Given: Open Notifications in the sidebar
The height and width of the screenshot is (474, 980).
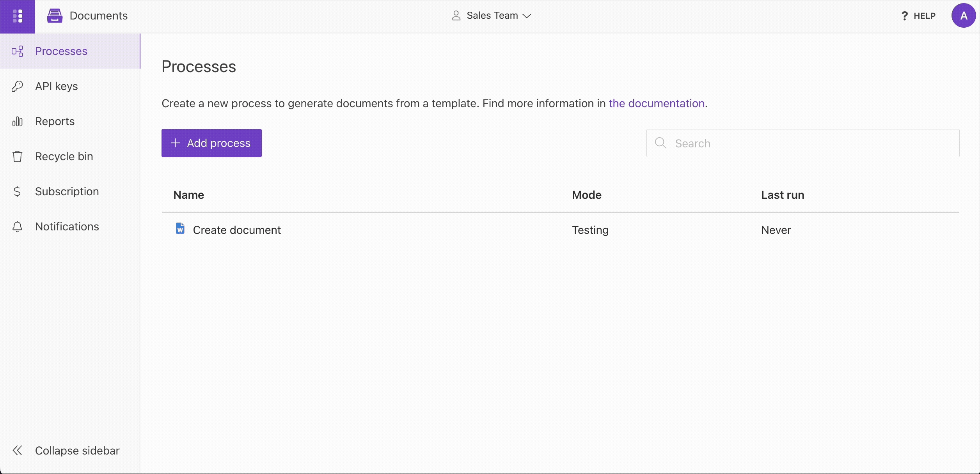Looking at the screenshot, I should (x=70, y=226).
